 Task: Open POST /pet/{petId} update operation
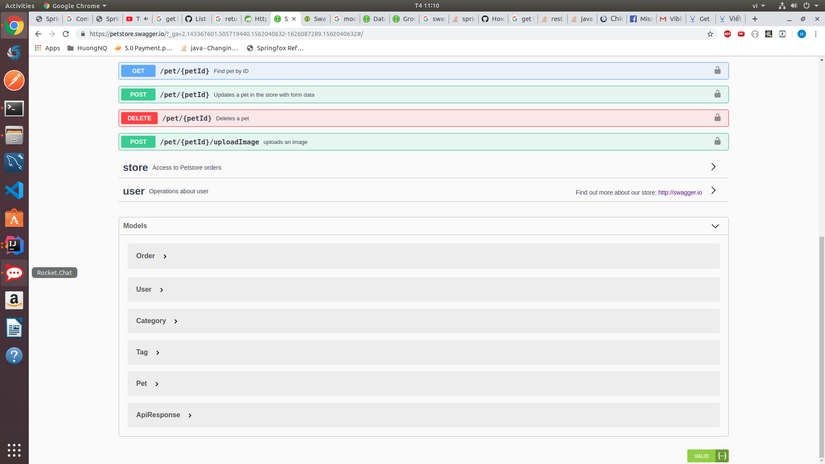click(x=424, y=94)
